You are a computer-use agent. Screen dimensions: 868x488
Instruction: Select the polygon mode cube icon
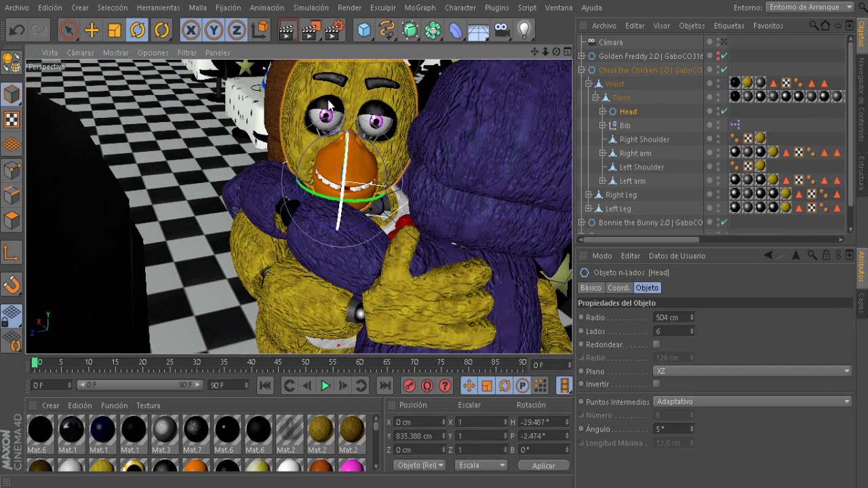click(x=12, y=221)
